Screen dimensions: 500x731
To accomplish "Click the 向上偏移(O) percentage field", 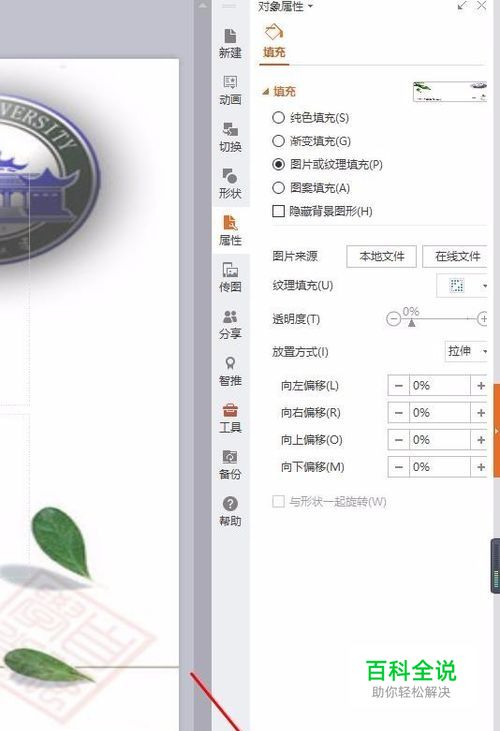I will click(440, 440).
